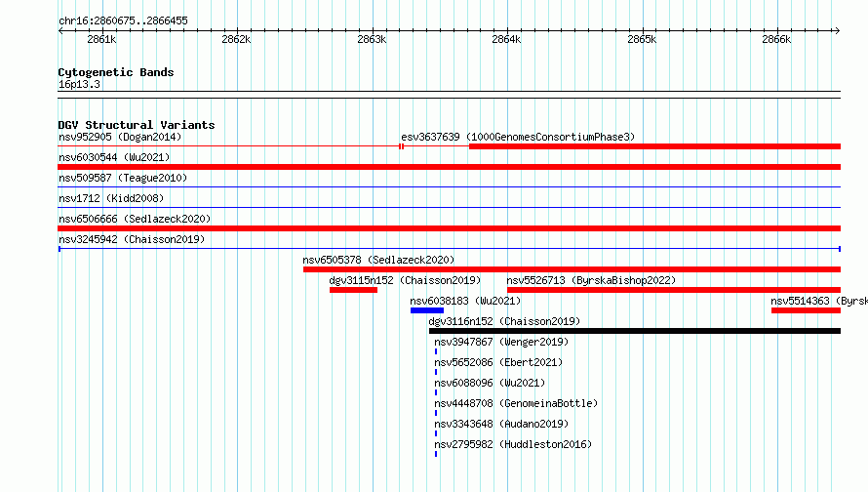Click the Cytogenetic Bands track title
Screen dimensions: 868x492
click(x=116, y=72)
